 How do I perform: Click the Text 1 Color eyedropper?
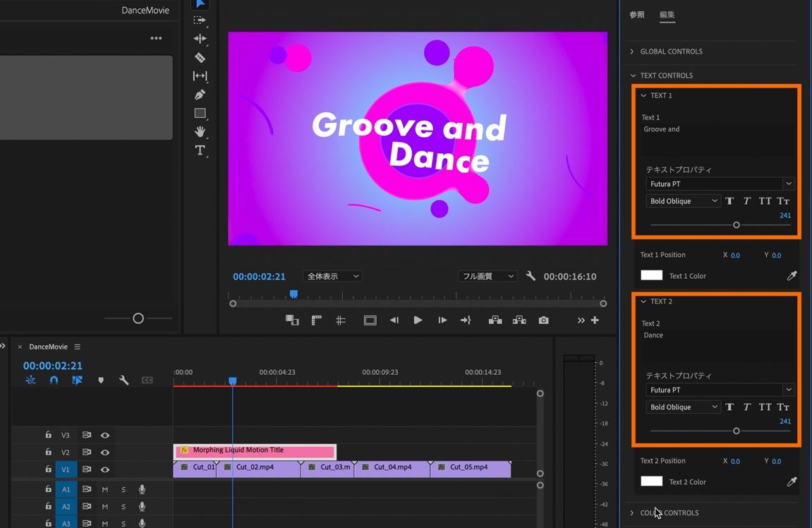pos(792,276)
